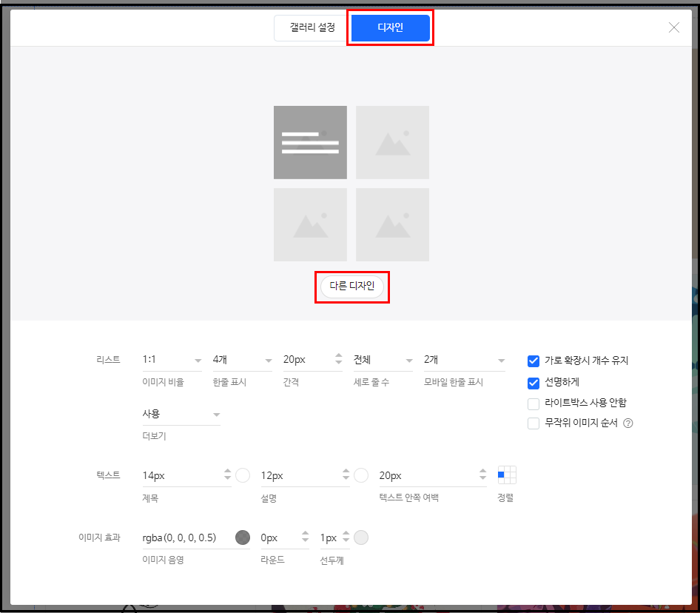Increase 간격 using its up stepper arrow
The width and height of the screenshot is (700, 613).
(x=339, y=355)
